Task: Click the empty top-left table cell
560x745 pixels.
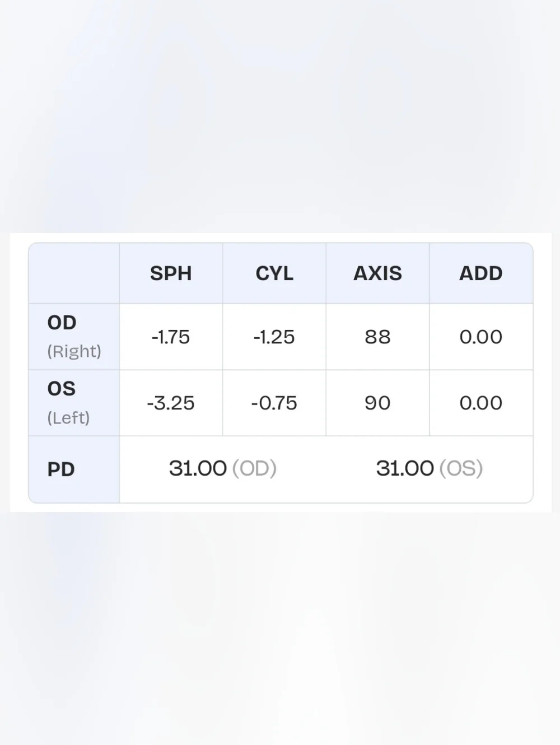Action: point(74,273)
